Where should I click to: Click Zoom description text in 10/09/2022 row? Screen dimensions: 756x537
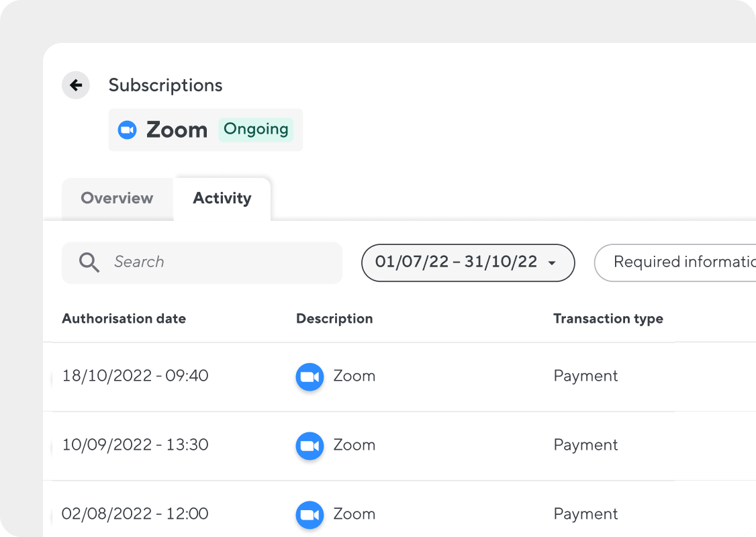pyautogui.click(x=355, y=445)
